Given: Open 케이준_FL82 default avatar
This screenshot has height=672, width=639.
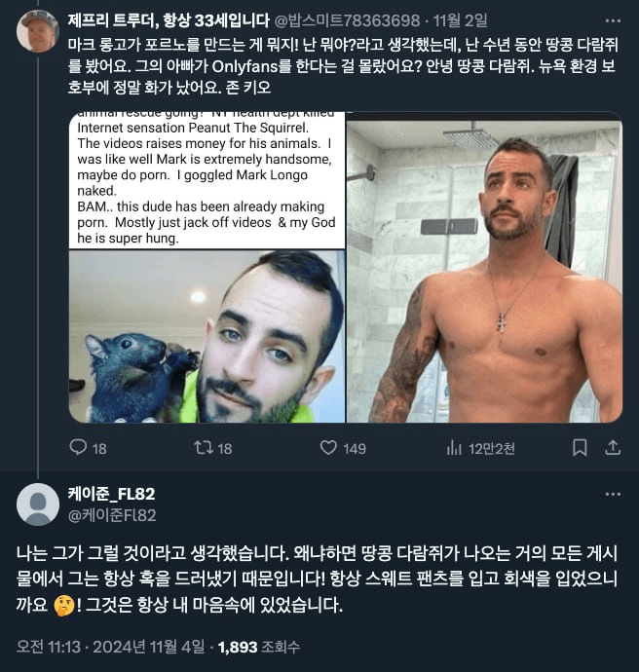Looking at the screenshot, I should [x=38, y=504].
